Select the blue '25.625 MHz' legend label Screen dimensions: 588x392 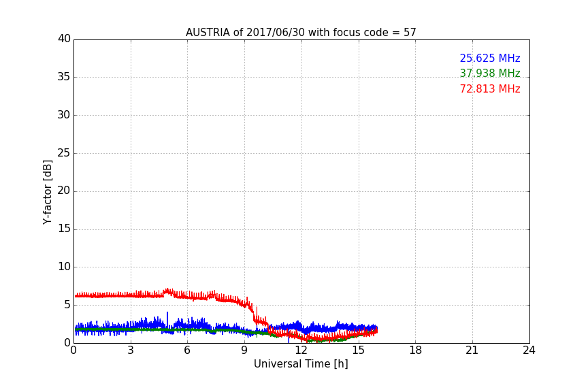(x=490, y=58)
